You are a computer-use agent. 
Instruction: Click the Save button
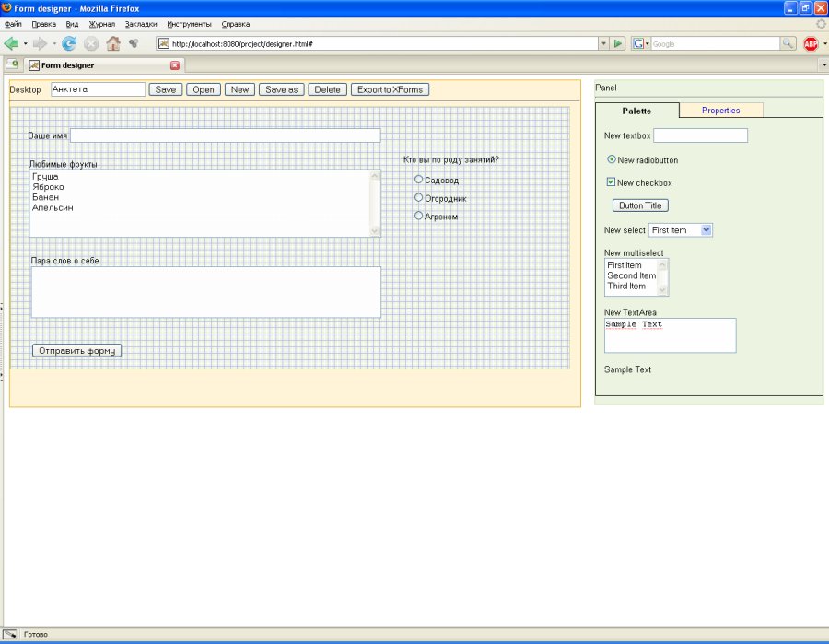(x=166, y=89)
